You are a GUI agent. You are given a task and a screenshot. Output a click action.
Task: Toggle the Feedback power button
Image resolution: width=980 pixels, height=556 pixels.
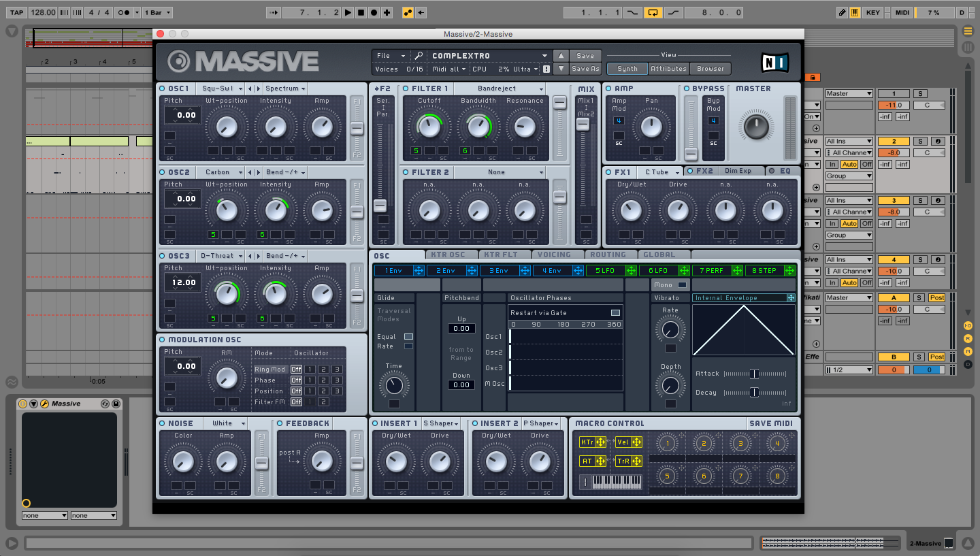[x=280, y=423]
